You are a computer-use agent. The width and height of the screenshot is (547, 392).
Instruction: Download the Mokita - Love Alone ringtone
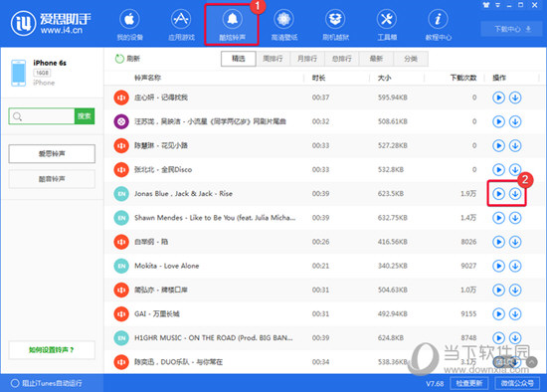(515, 266)
